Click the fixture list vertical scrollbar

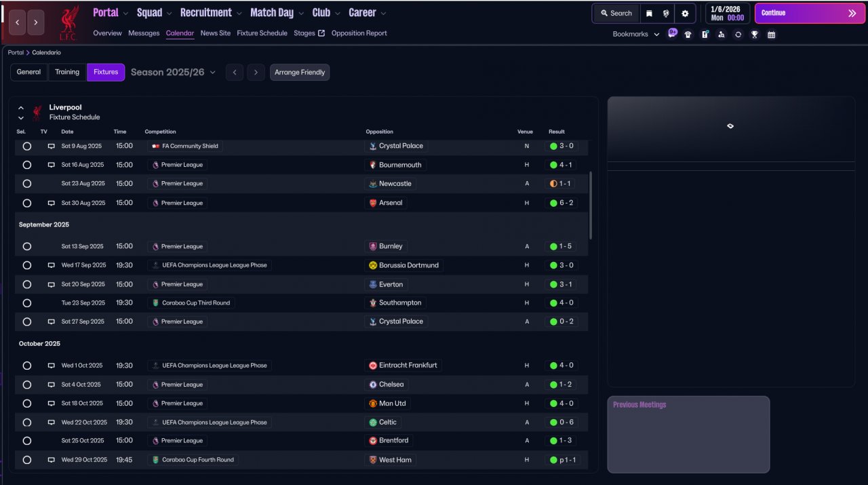(x=591, y=205)
